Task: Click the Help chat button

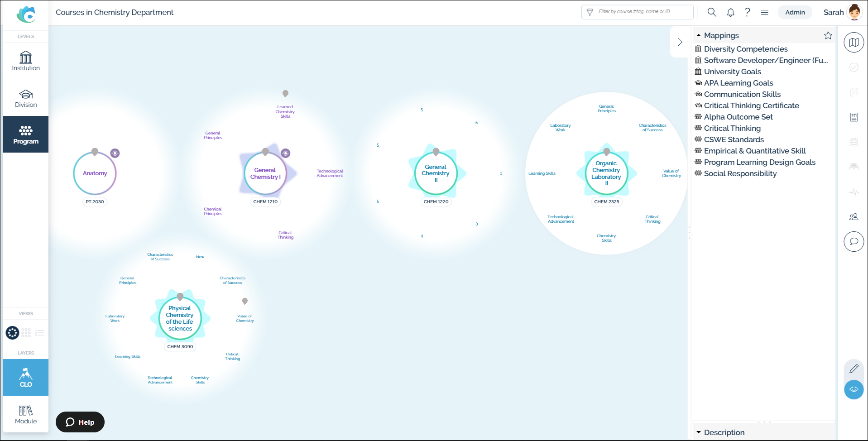Action: [80, 422]
